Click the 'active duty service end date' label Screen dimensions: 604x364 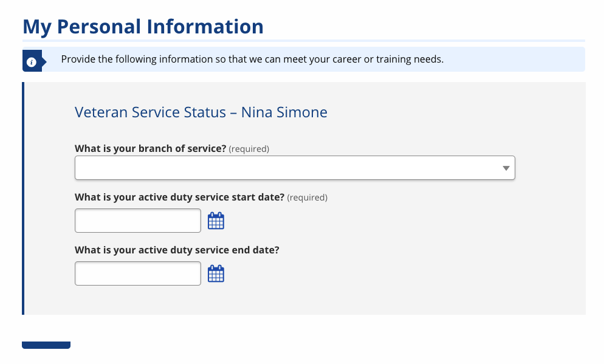tap(177, 250)
